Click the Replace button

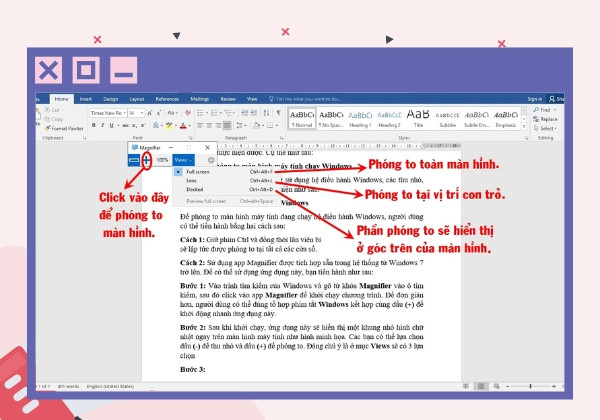(x=545, y=119)
